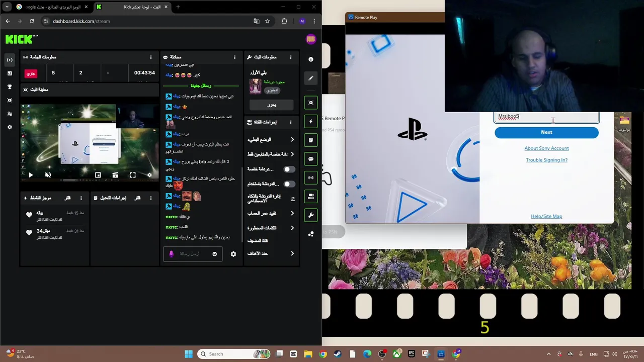Image resolution: width=644 pixels, height=362 pixels.
Task: Toggle the stream preview widget icon
Action: [311, 103]
